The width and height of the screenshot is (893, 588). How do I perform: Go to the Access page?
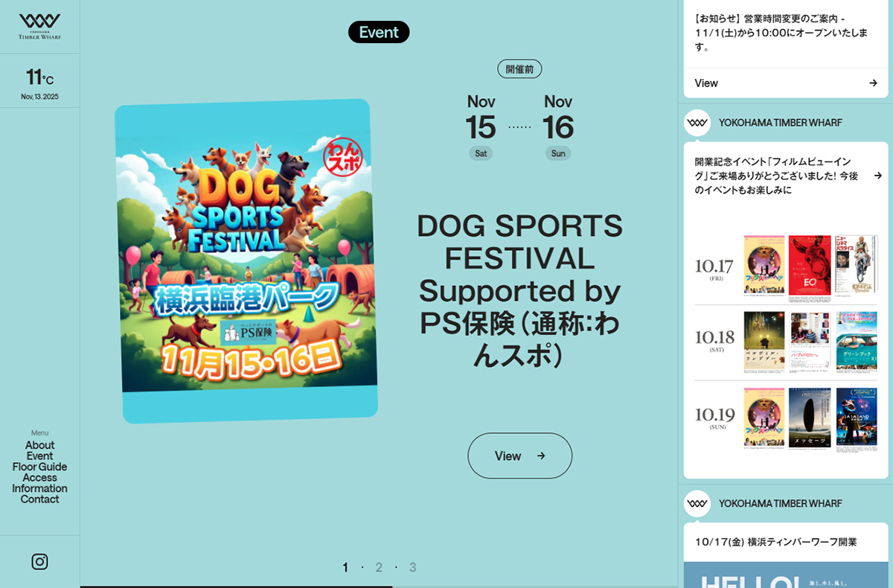click(x=39, y=478)
